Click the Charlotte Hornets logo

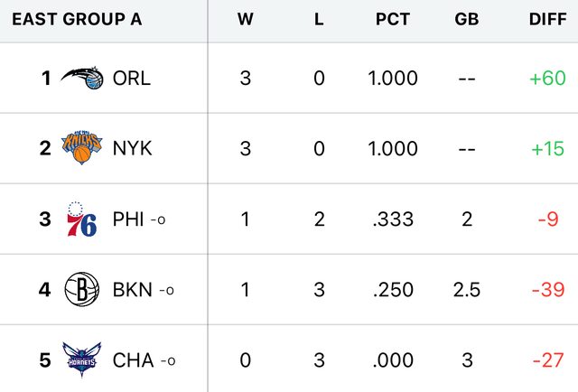point(82,360)
